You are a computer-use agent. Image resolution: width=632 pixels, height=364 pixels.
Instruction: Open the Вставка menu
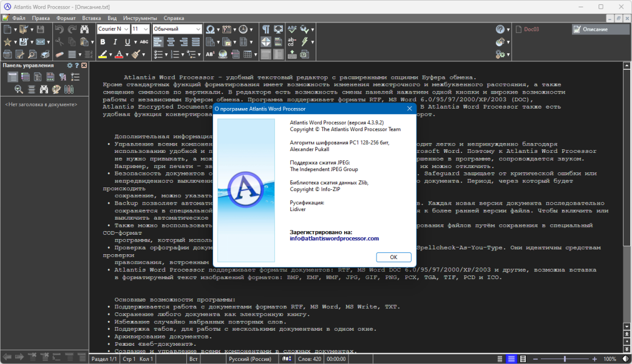(92, 18)
